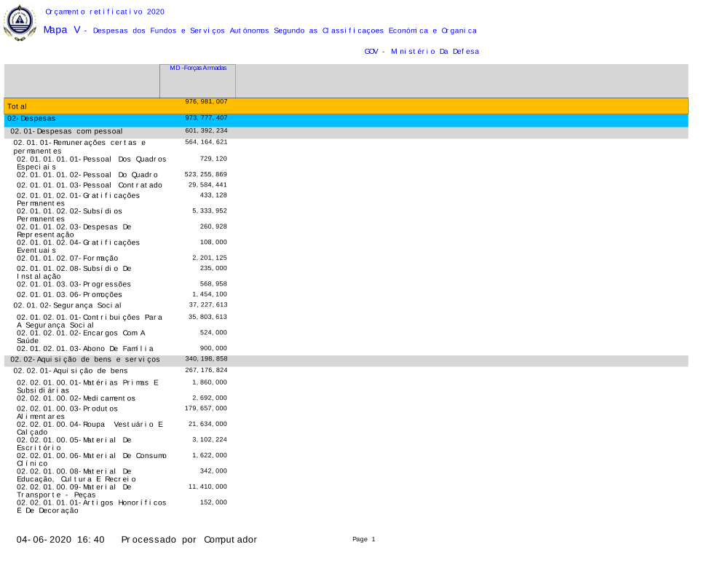This screenshot has width=728, height=563.
Task: Click 'Abono De Família' row
Action: pos(85,349)
